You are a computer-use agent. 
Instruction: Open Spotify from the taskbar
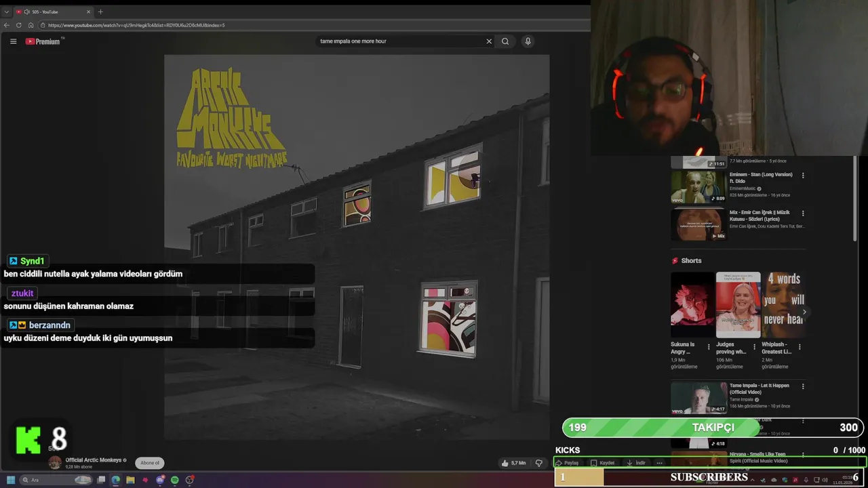coord(175,480)
